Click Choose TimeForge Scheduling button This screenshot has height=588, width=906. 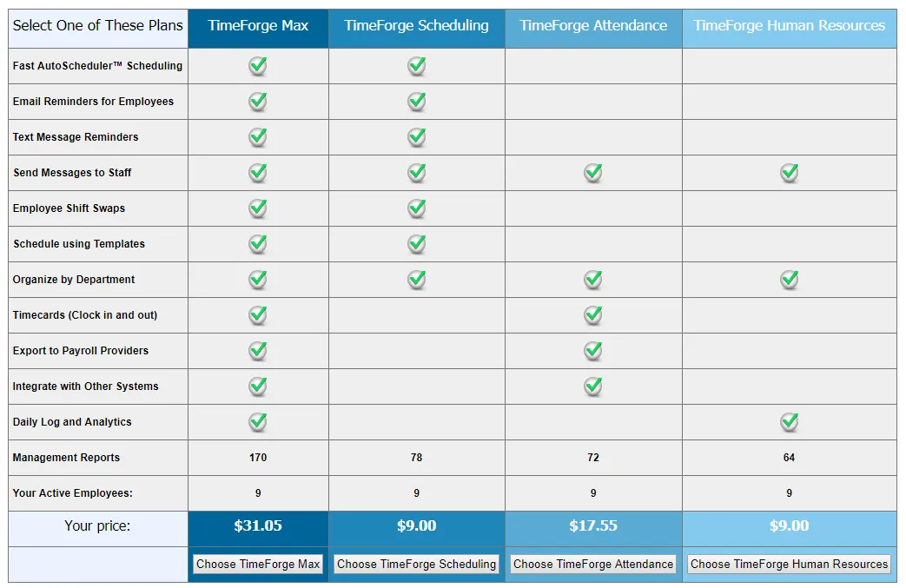point(416,564)
